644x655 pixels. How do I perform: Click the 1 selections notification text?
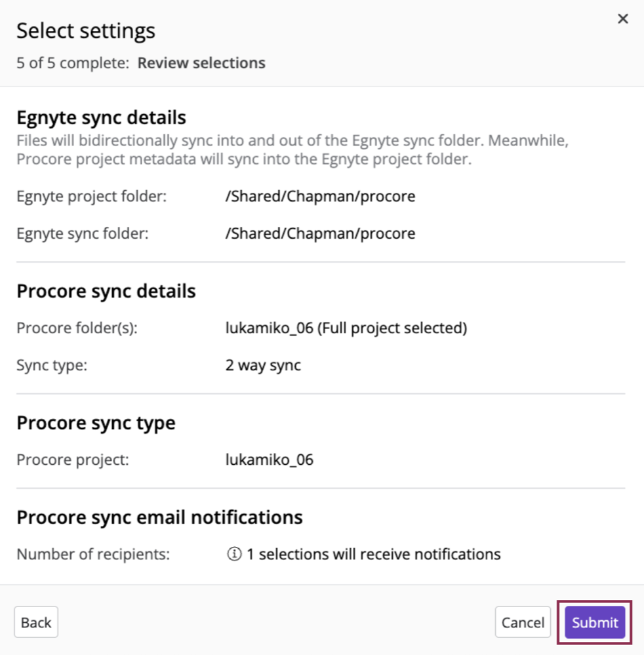[x=375, y=554]
